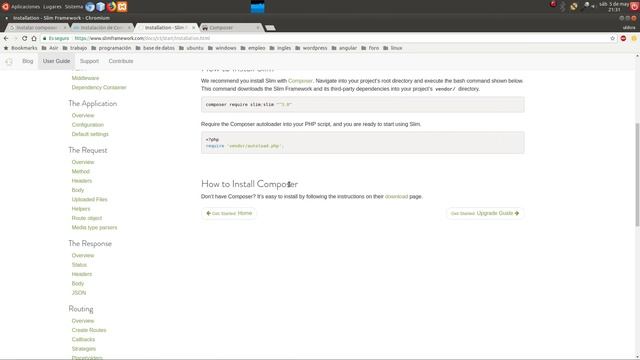This screenshot has height=360, width=640.
Task: Open Default settings sidebar link
Action: click(x=90, y=134)
